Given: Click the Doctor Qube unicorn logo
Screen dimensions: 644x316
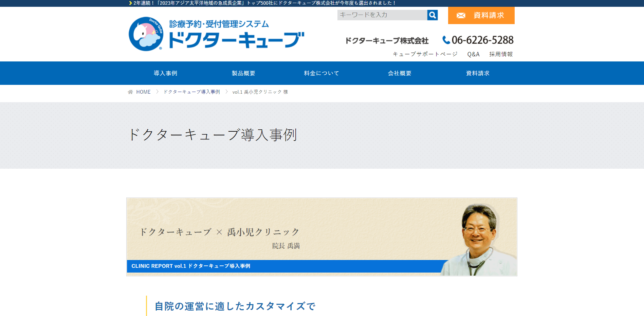Looking at the screenshot, I should pyautogui.click(x=146, y=34).
